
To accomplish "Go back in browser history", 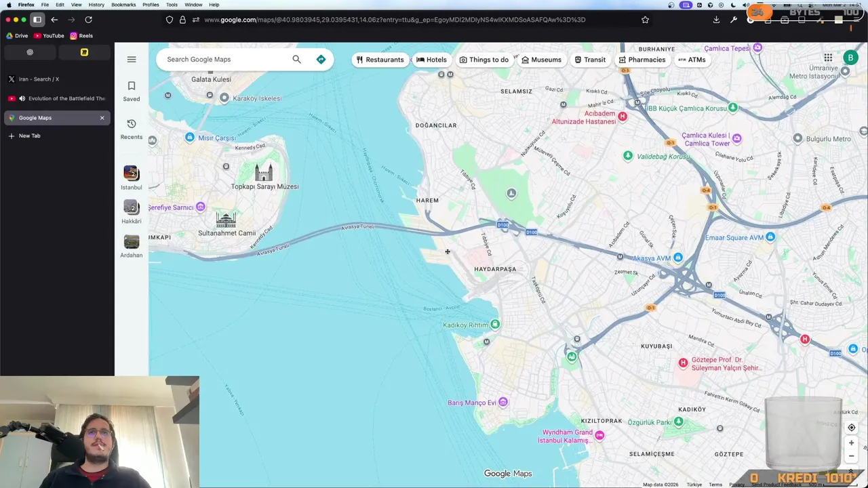I will coord(54,20).
